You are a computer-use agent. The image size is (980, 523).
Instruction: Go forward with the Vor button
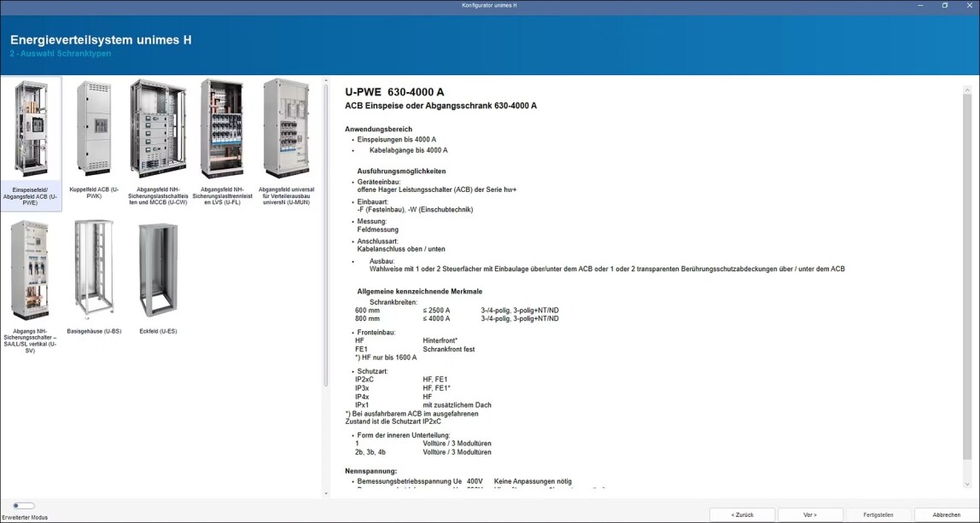coord(810,514)
